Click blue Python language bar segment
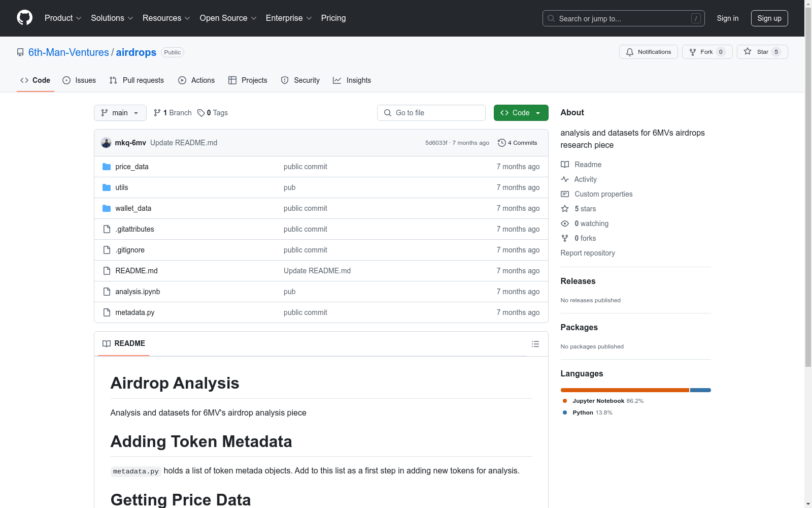812x508 pixels. point(700,390)
